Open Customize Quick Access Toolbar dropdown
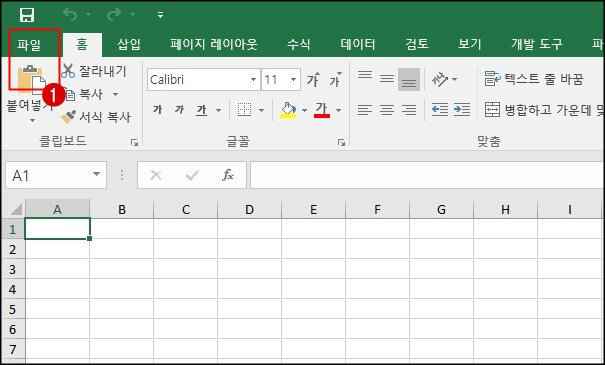The width and height of the screenshot is (605, 365). [x=161, y=15]
